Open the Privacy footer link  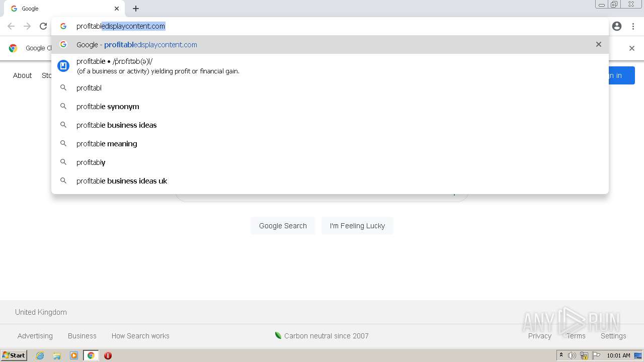pyautogui.click(x=540, y=336)
